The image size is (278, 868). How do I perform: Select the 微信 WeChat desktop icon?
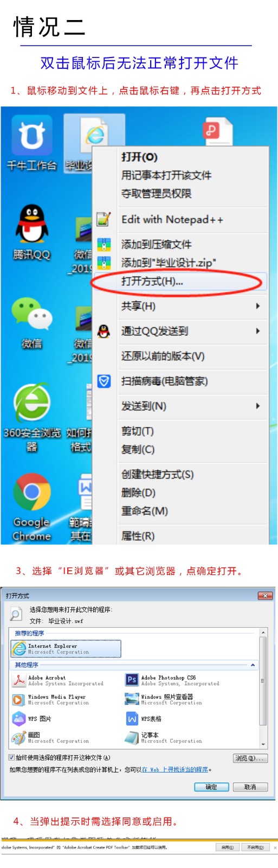pyautogui.click(x=31, y=322)
